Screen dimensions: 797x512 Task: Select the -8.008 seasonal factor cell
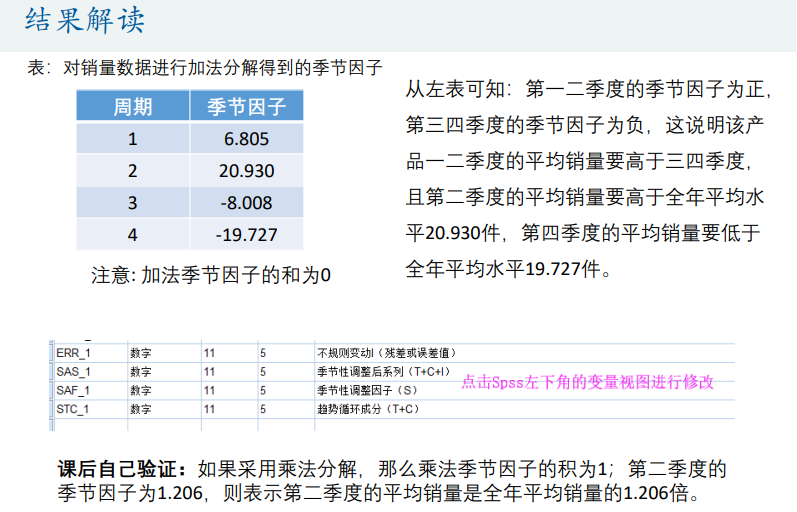(246, 203)
